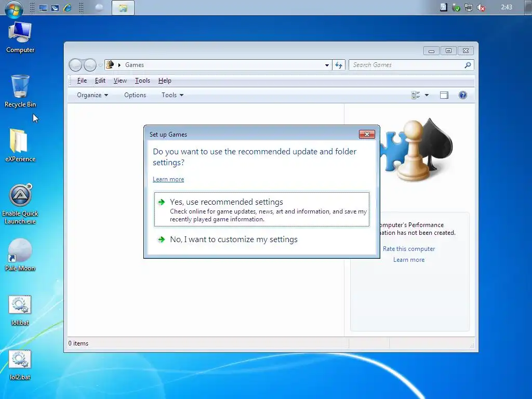Viewport: 532px width, 399px height.
Task: Open the recent pages dropdown arrow
Action: pos(100,65)
